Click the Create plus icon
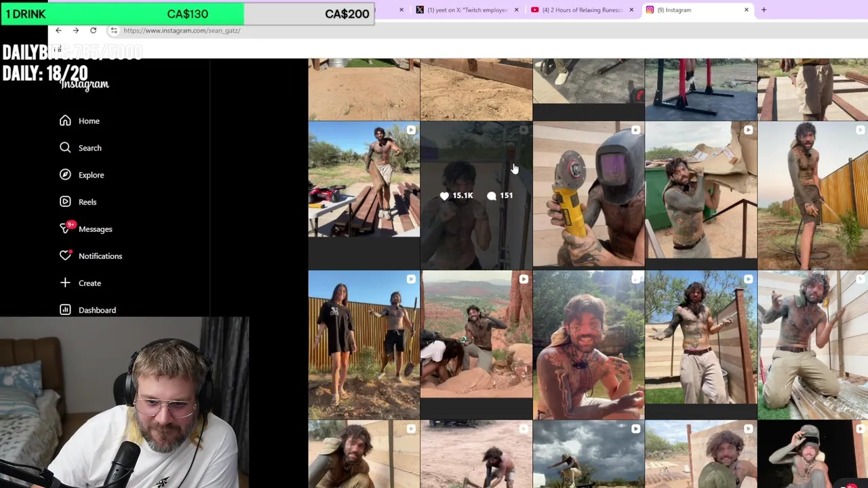Screen dimensions: 868x488 65,283
